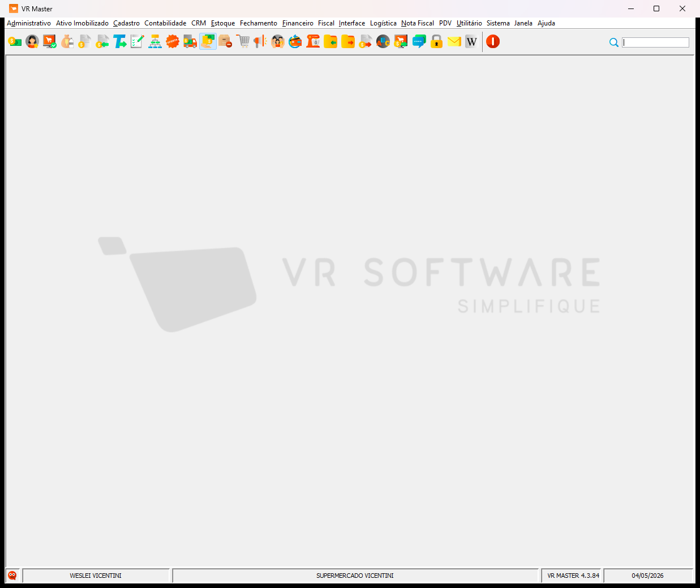700x588 pixels.
Task: Open the Administrativo menu
Action: coord(29,23)
